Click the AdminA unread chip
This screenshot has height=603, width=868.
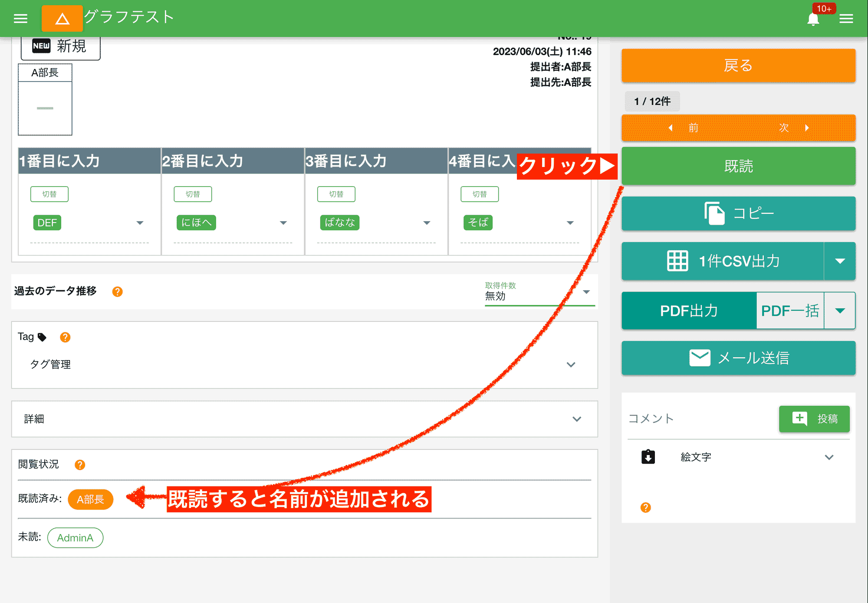[75, 537]
